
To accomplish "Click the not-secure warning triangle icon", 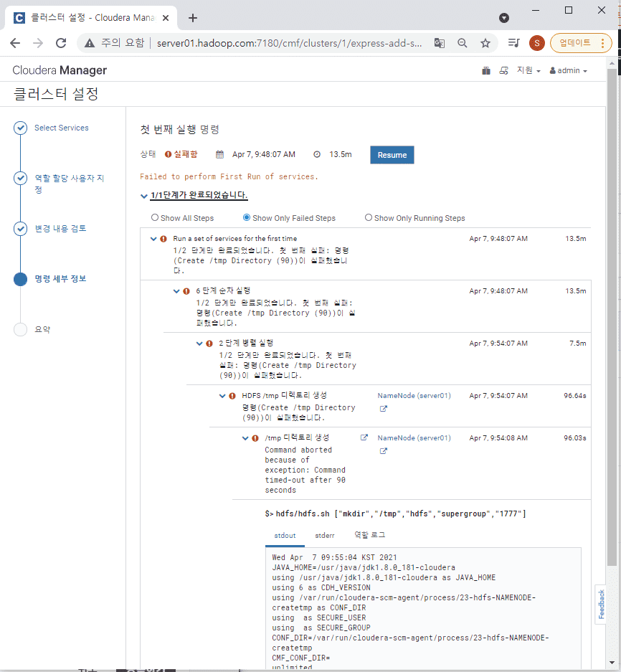I will click(89, 43).
